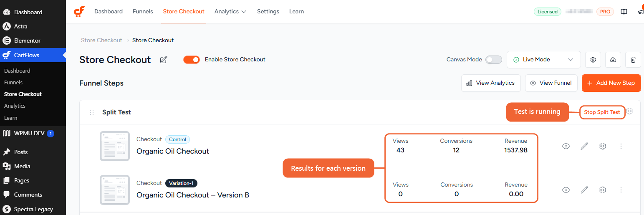
Task: Delete store checkout with trash icon
Action: pos(633,60)
